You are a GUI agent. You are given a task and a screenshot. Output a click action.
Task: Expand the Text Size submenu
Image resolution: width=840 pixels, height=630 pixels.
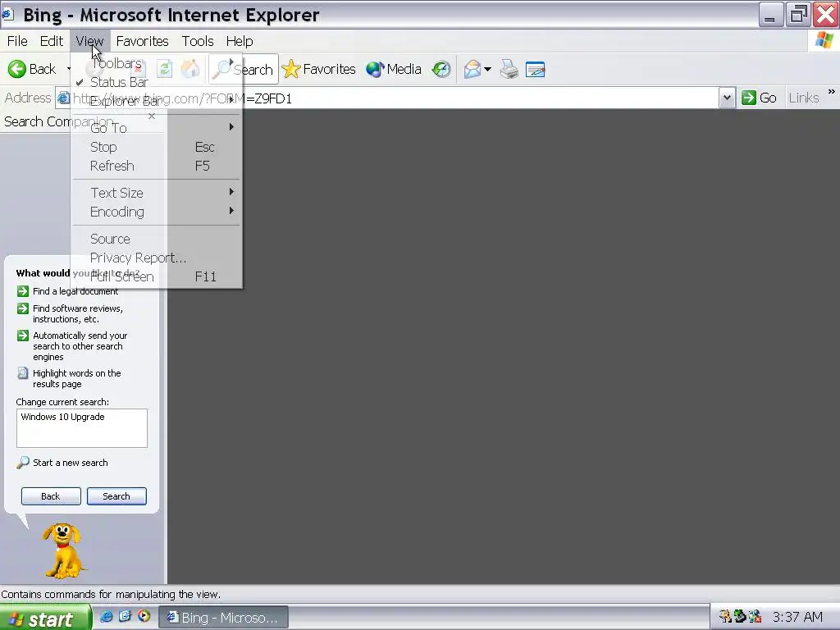pos(157,192)
